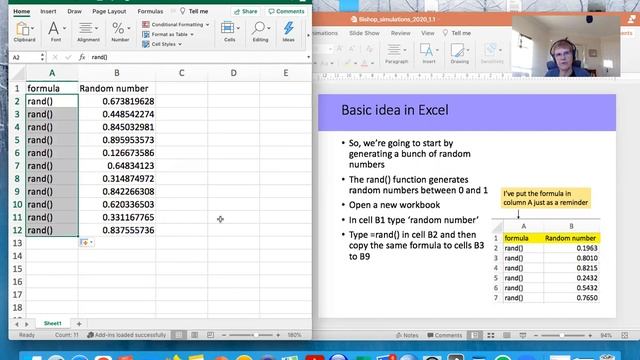Open Drawing group in PowerPoint ribbon
Viewport: 640px width, 360px height.
pos(460,53)
